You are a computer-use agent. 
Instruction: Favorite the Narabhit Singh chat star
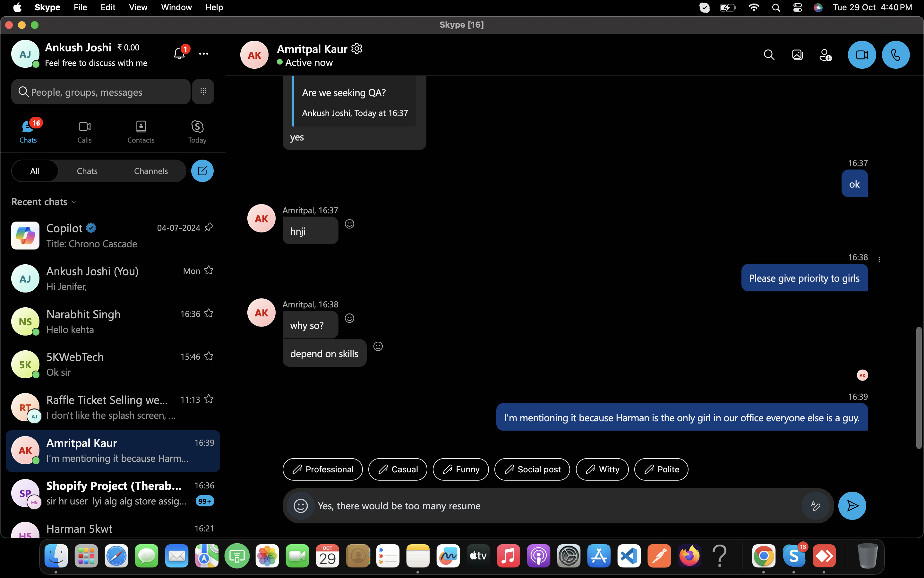209,313
